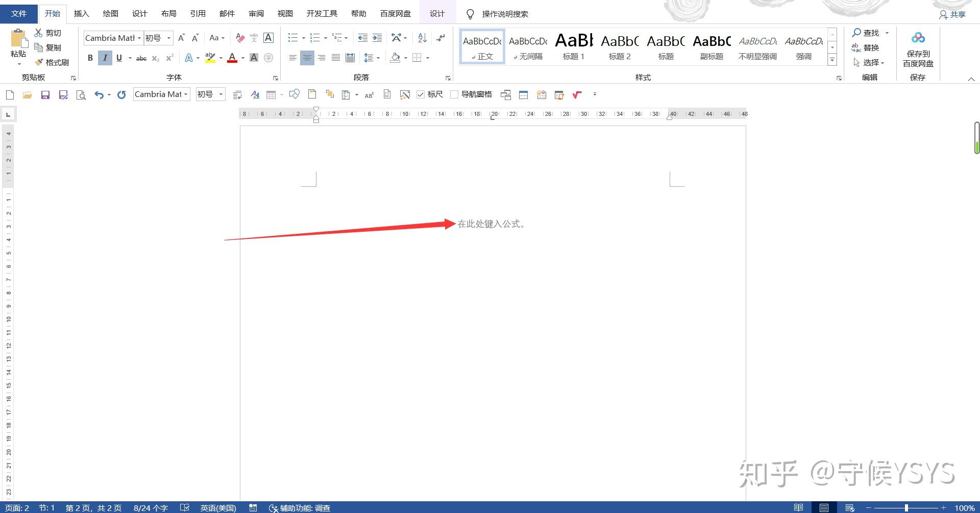
Task: Open the File (文件) tab
Action: tap(18, 14)
